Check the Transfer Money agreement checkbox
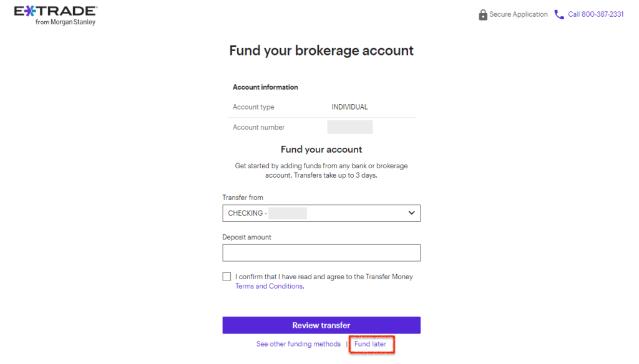Screen dimensions: 639x364 [x=227, y=277]
